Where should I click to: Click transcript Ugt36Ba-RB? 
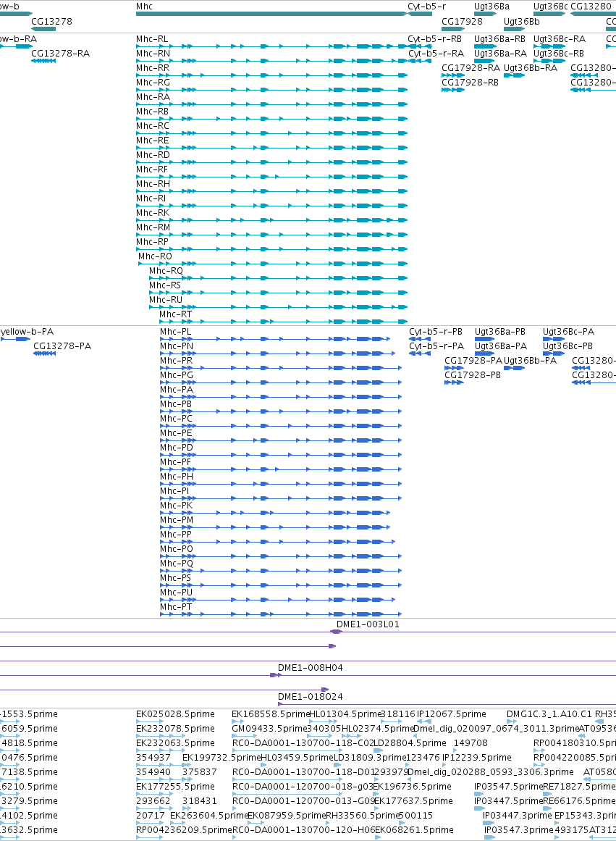click(x=499, y=39)
